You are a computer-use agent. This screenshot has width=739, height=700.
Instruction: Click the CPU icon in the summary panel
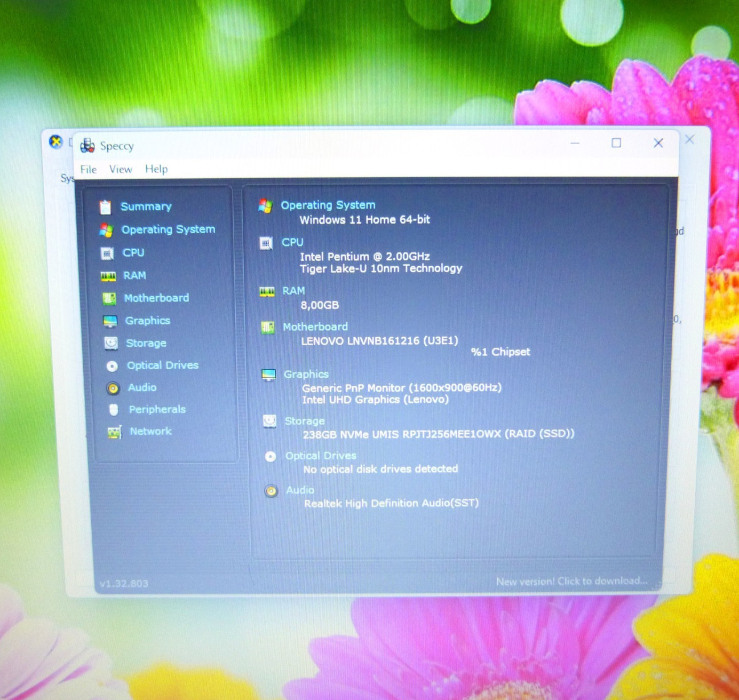coord(266,243)
